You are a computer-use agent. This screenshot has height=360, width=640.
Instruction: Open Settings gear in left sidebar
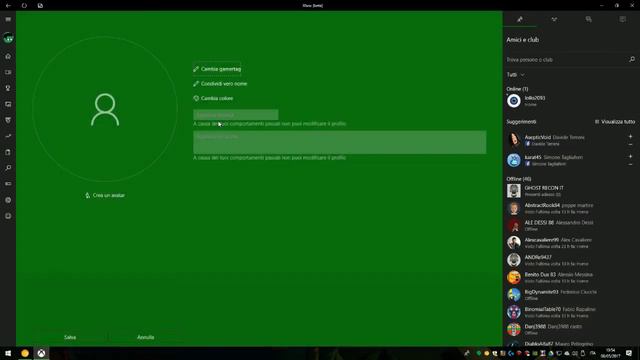(8, 200)
